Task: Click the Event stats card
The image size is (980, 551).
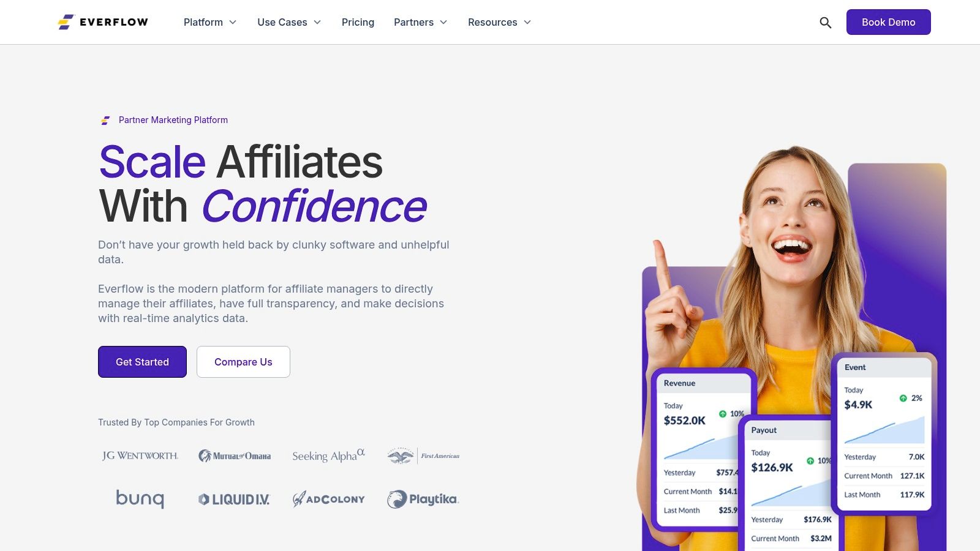Action: 884,433
